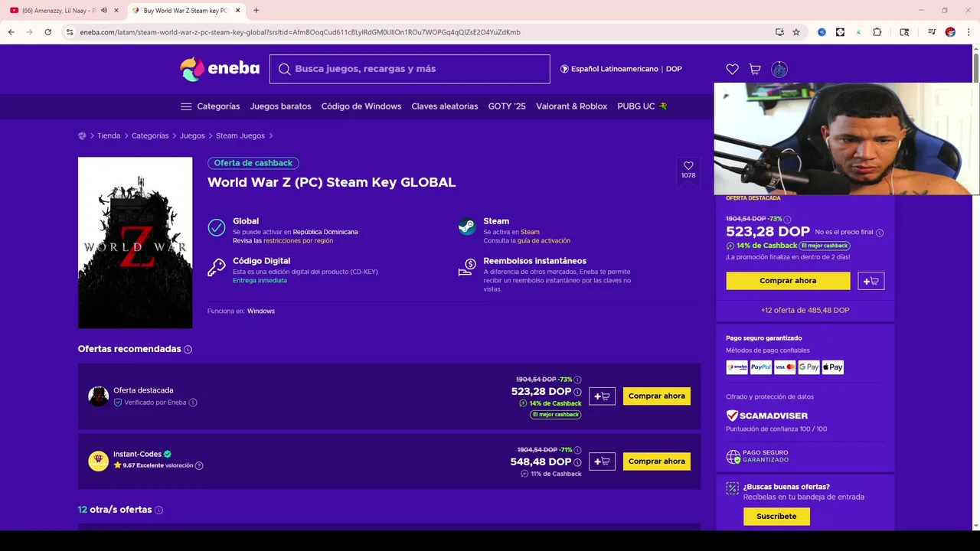Reload the page in Chrome
This screenshot has height=551, width=980.
(x=47, y=32)
